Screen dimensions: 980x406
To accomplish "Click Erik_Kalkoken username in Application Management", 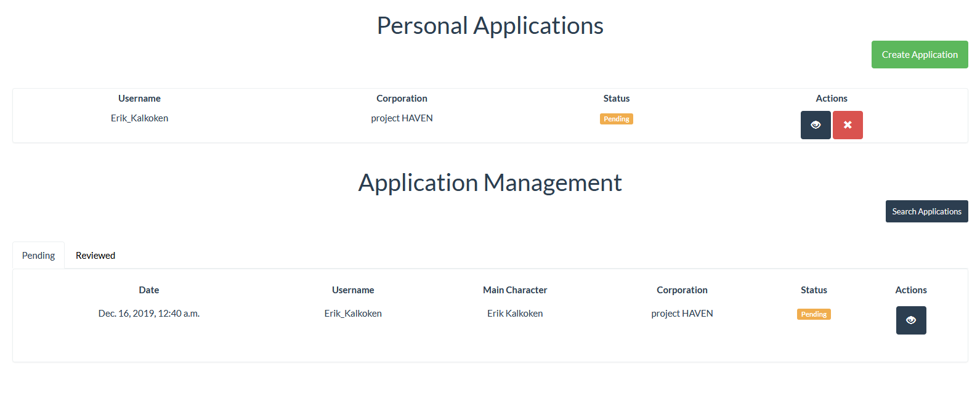I will [353, 314].
